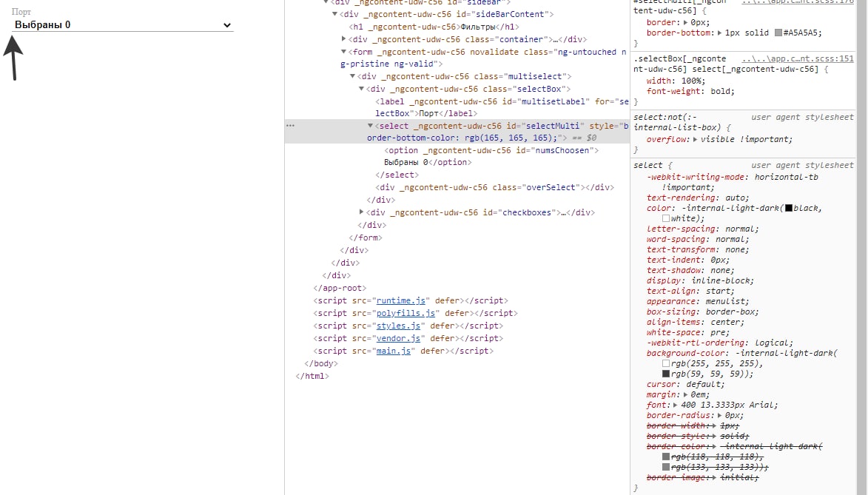Click the 'text-align: start' declaration
This screenshot has height=495, width=868.
(x=690, y=292)
